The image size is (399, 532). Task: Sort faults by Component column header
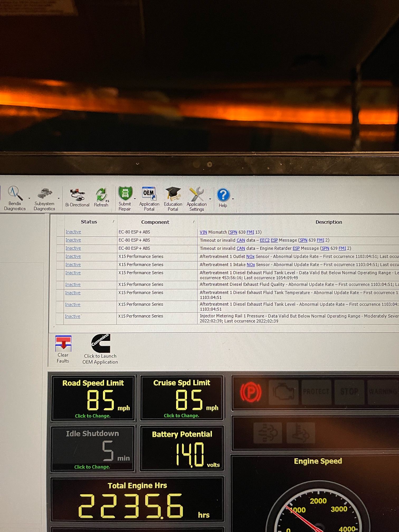[155, 222]
